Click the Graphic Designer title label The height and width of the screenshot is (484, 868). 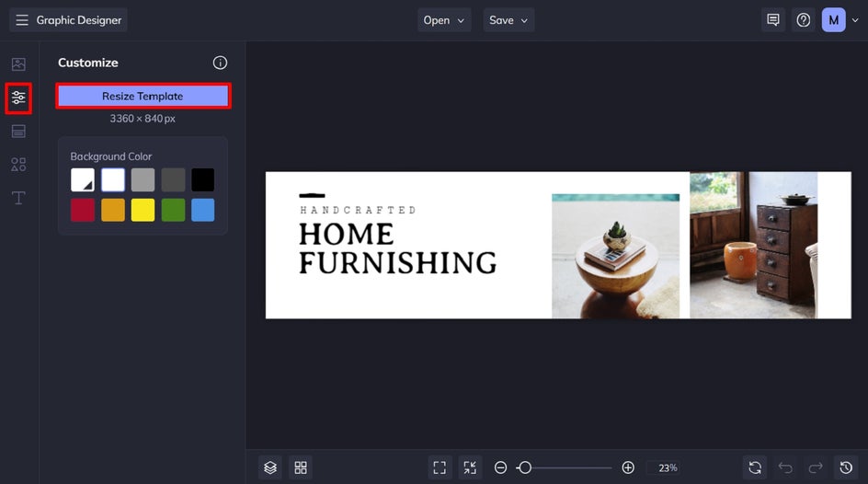click(x=78, y=20)
